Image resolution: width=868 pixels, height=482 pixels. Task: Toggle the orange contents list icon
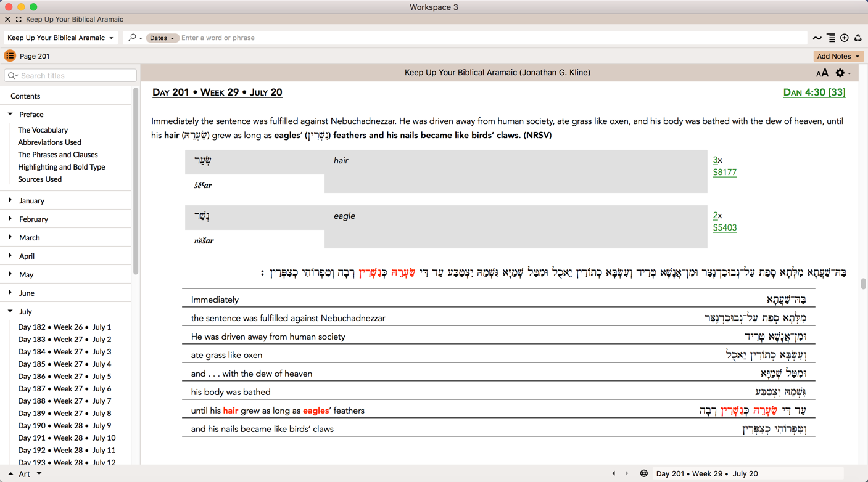(x=10, y=56)
